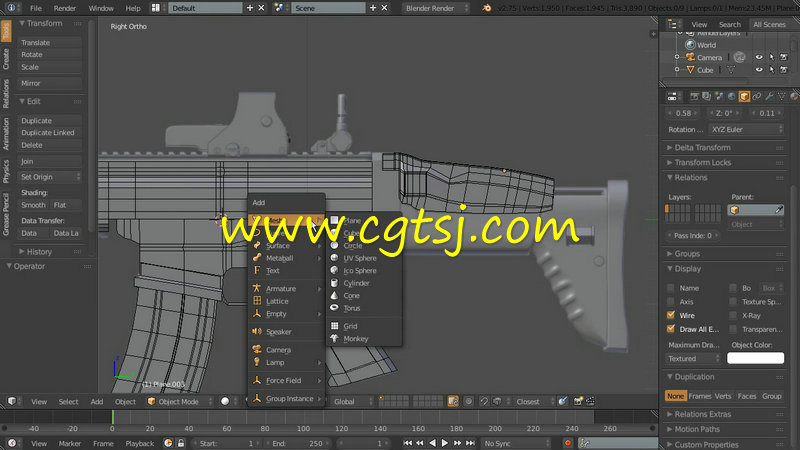Viewport: 800px width, 450px height.
Task: Click the play animation button
Action: (444, 443)
